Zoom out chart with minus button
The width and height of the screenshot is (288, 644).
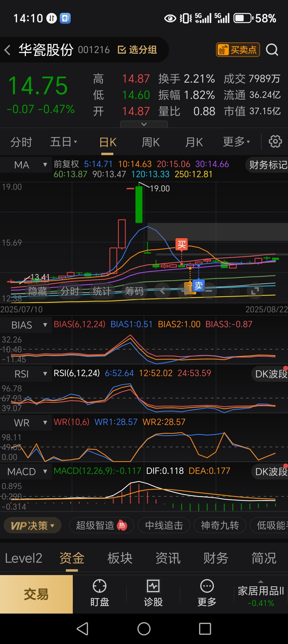209,291
